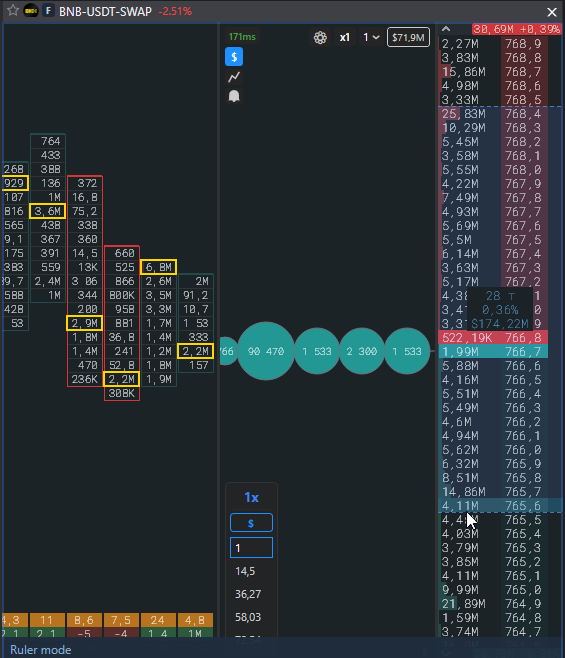Click the 766,7 best bid row

coord(493,352)
